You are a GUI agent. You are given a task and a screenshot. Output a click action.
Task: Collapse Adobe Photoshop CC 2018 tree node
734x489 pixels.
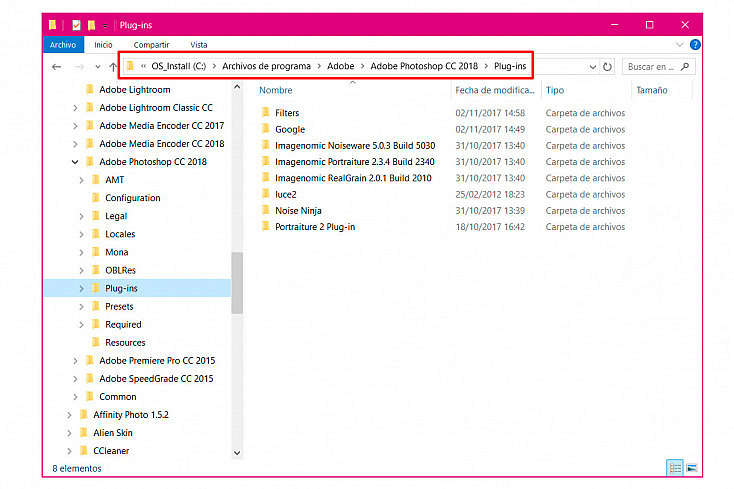click(x=75, y=162)
